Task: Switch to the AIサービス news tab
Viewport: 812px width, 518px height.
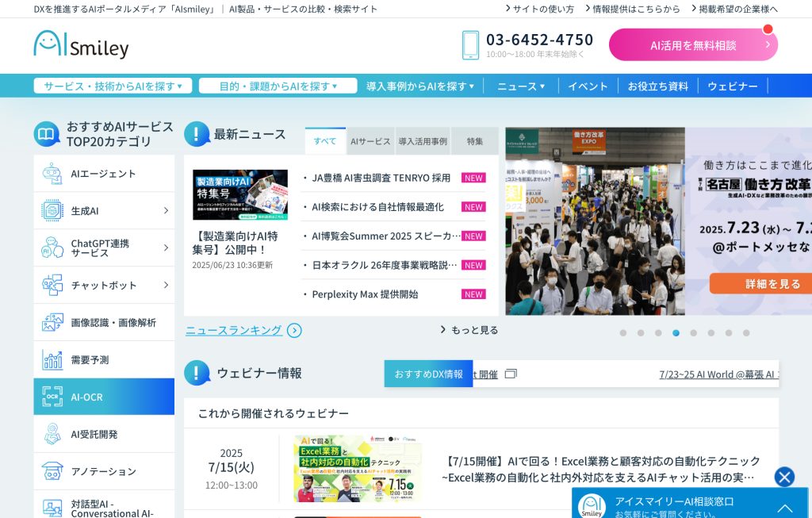Action: click(x=370, y=141)
